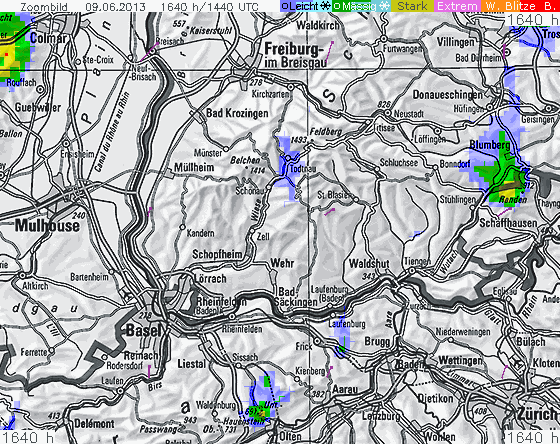Click the Kandern town circle marker
The image size is (560, 444).
coord(182,227)
